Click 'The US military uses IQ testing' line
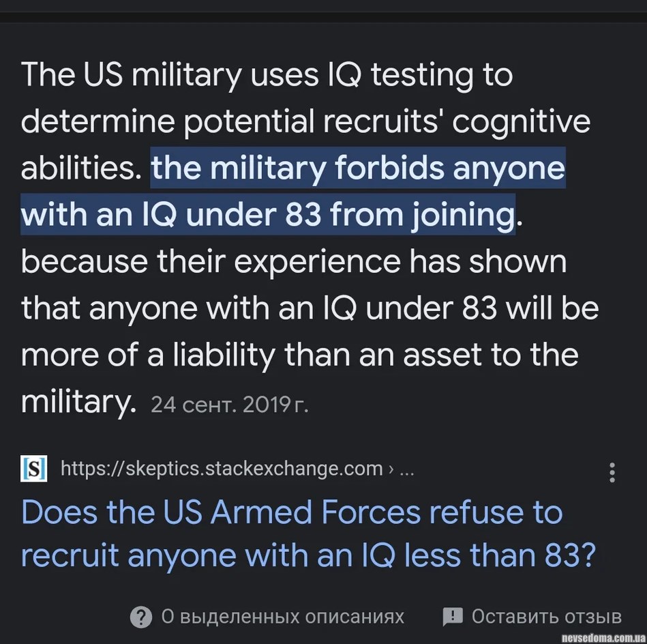 267,74
